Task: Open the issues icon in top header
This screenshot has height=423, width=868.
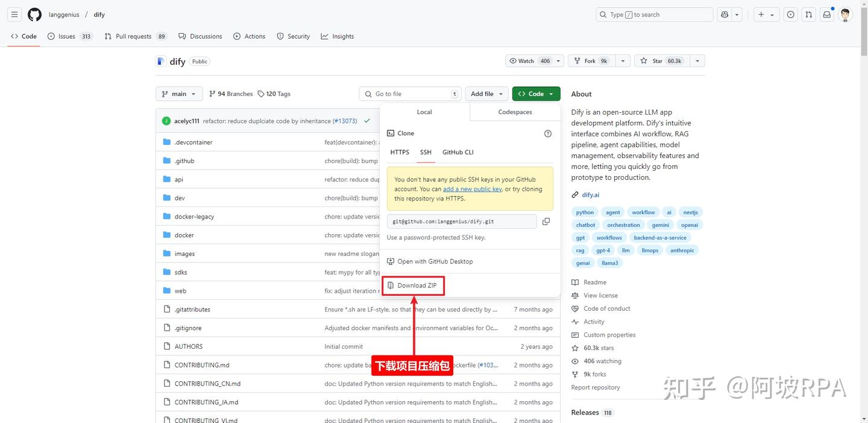Action: [x=791, y=14]
